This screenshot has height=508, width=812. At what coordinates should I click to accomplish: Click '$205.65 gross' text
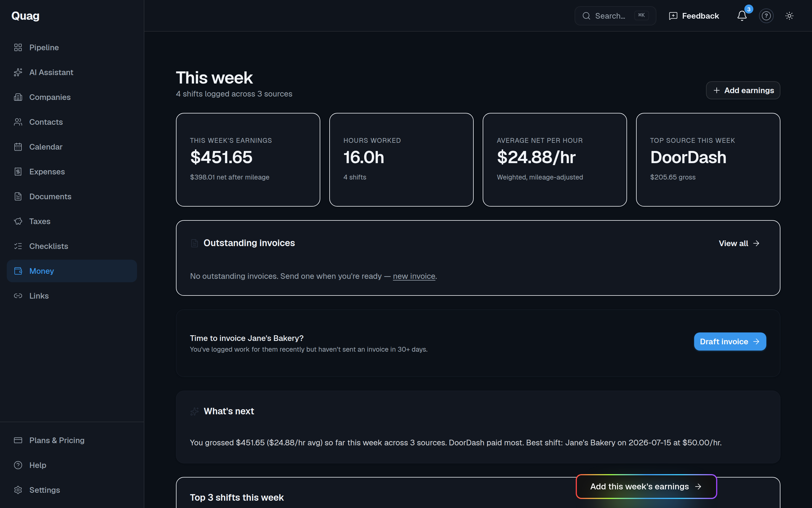673,177
